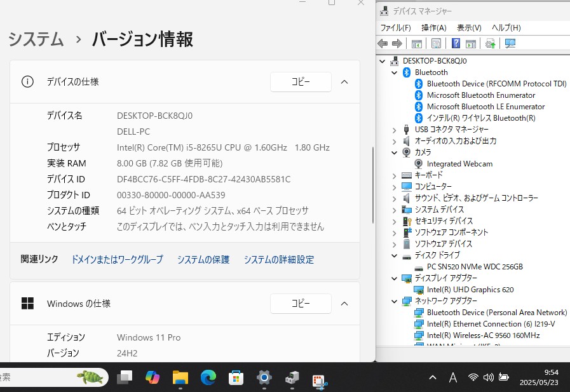Viewport: 570px width, 392px height.
Task: Switch to Device Manager taskbar icon
Action: click(x=292, y=378)
